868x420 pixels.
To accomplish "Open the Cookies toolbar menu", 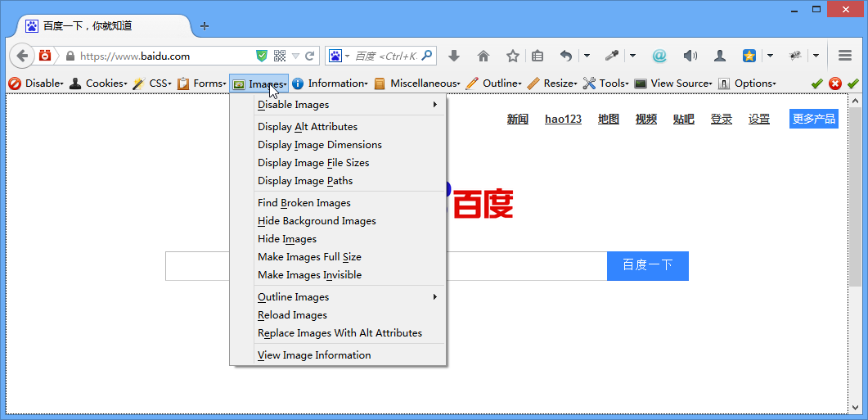I will click(x=98, y=84).
